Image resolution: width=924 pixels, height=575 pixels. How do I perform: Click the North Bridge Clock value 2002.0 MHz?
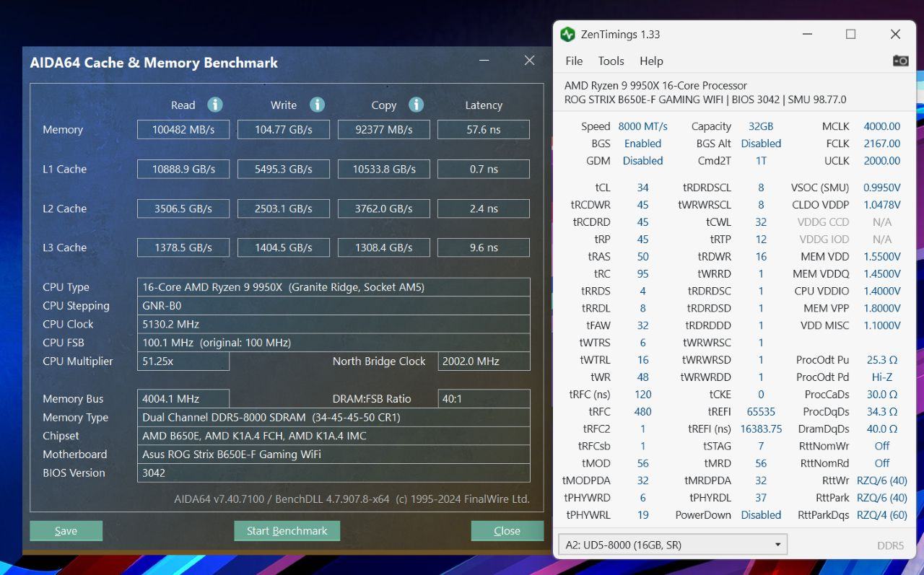484,361
